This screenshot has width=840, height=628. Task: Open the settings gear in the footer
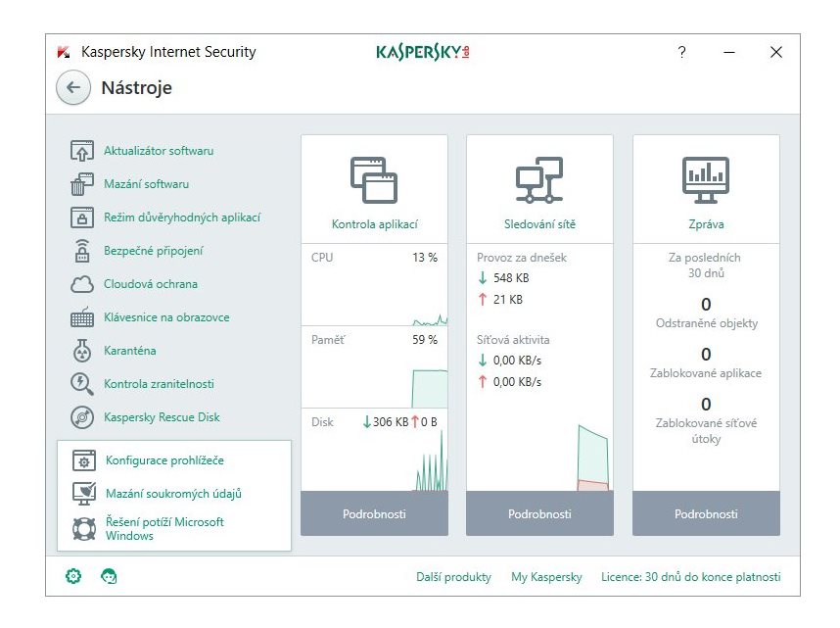coord(73,576)
